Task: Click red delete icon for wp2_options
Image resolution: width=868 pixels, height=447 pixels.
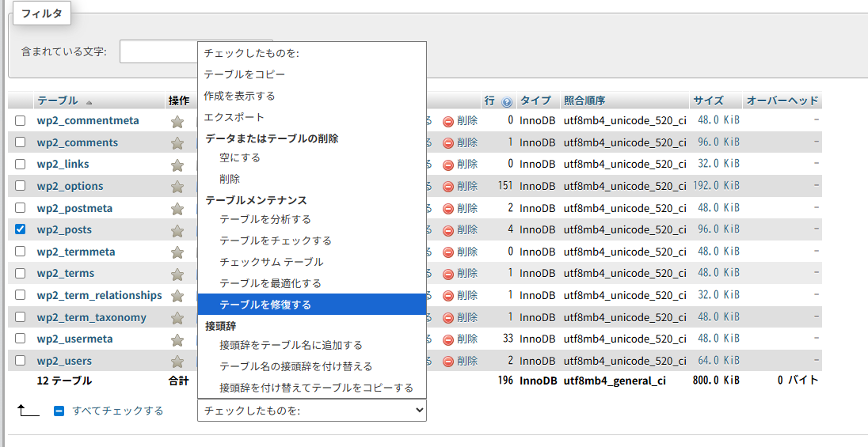Action: click(x=448, y=187)
